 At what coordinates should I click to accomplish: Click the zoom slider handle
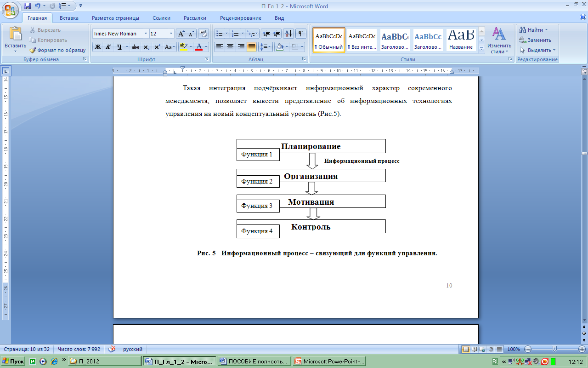tap(555, 349)
